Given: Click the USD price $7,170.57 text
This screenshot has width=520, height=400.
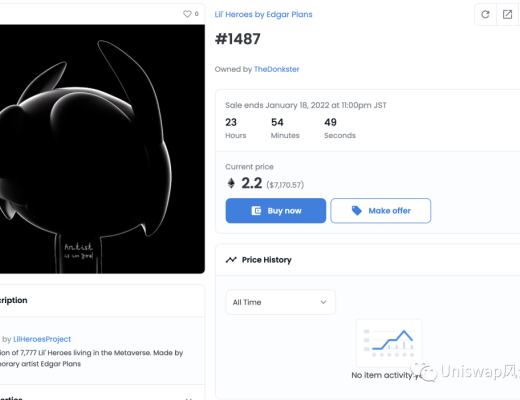Looking at the screenshot, I should [x=285, y=185].
